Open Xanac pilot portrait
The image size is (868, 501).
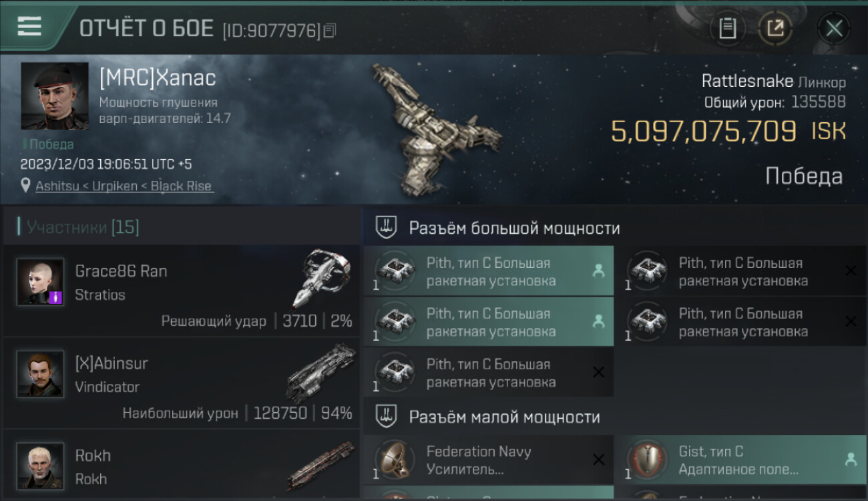click(55, 96)
